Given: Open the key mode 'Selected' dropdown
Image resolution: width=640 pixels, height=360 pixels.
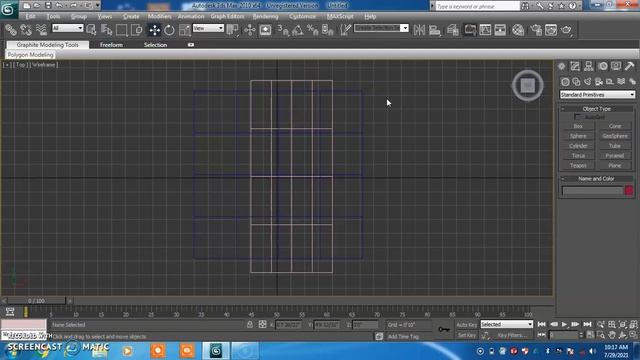Looking at the screenshot, I should (x=507, y=324).
